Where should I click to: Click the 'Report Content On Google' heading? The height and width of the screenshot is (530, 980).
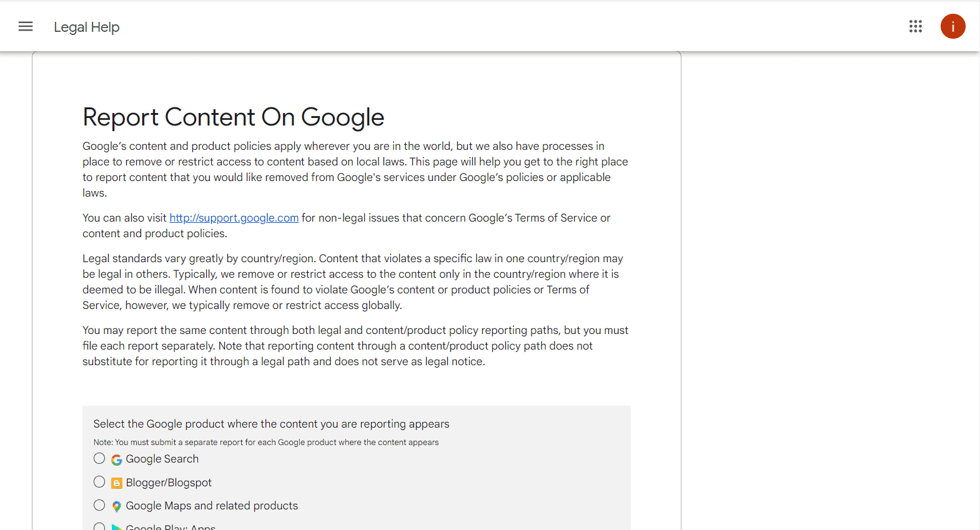(x=233, y=117)
